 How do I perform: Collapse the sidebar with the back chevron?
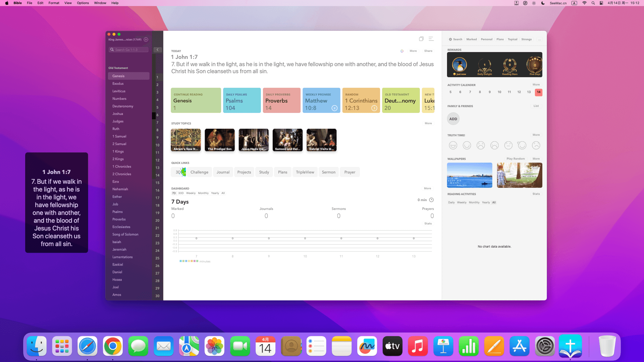(x=158, y=50)
